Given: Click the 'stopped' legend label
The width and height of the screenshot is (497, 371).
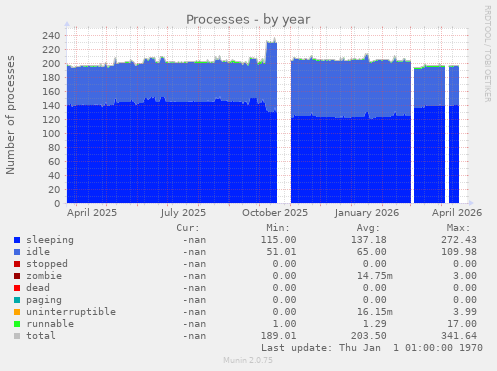Looking at the screenshot, I should tap(47, 264).
